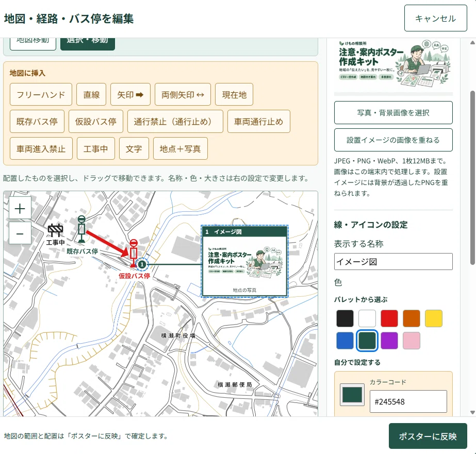Insert a double-sided arrow 両側矢印
Screen dimensions: 476x454
pos(183,95)
